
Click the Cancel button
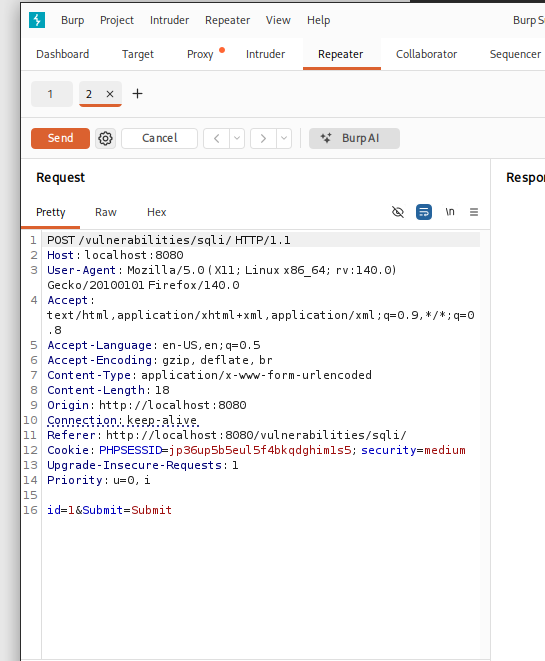159,138
